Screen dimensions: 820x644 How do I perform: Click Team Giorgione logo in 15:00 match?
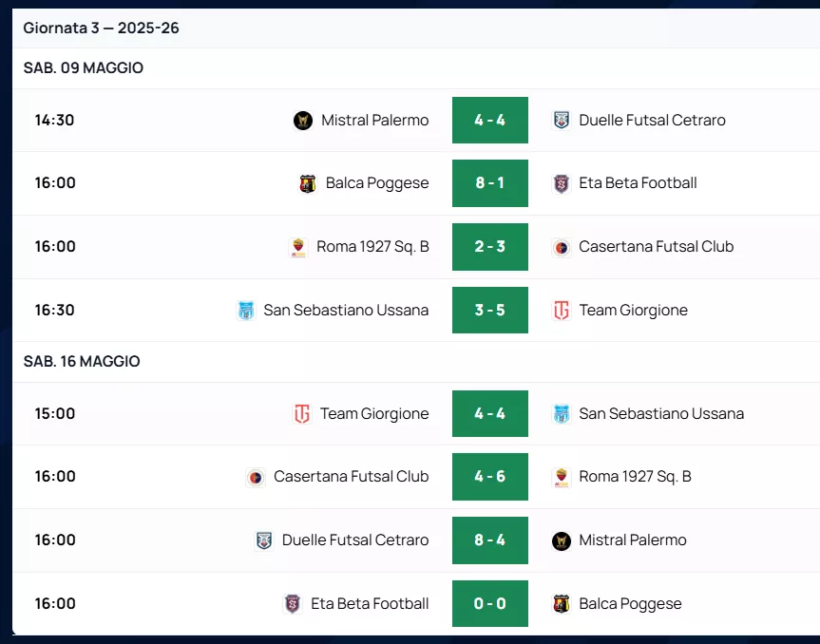click(302, 413)
